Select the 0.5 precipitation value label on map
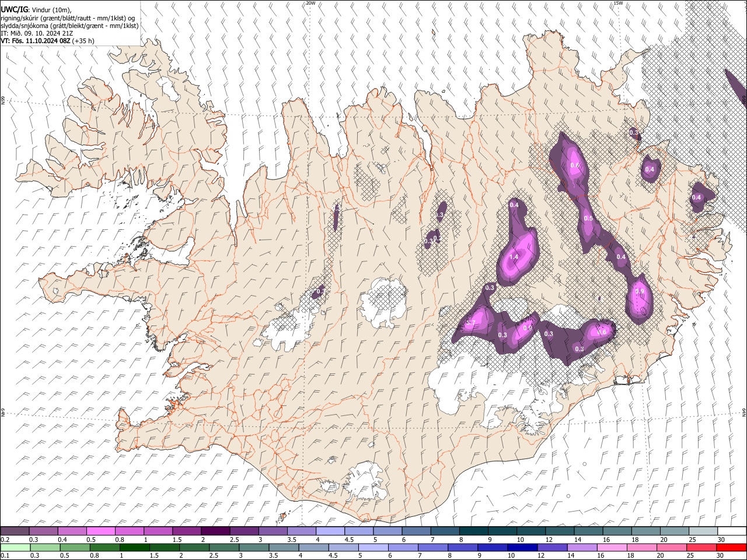 click(x=588, y=219)
